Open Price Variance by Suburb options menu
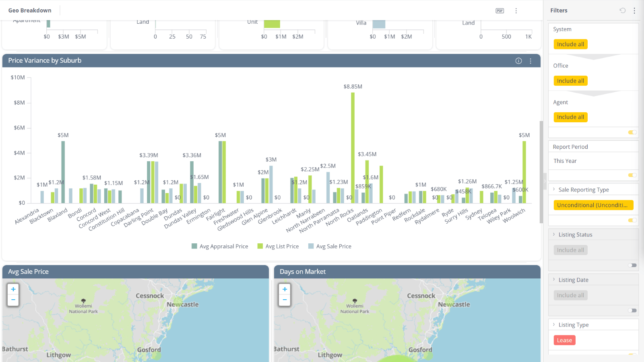The image size is (644, 362). (x=530, y=61)
